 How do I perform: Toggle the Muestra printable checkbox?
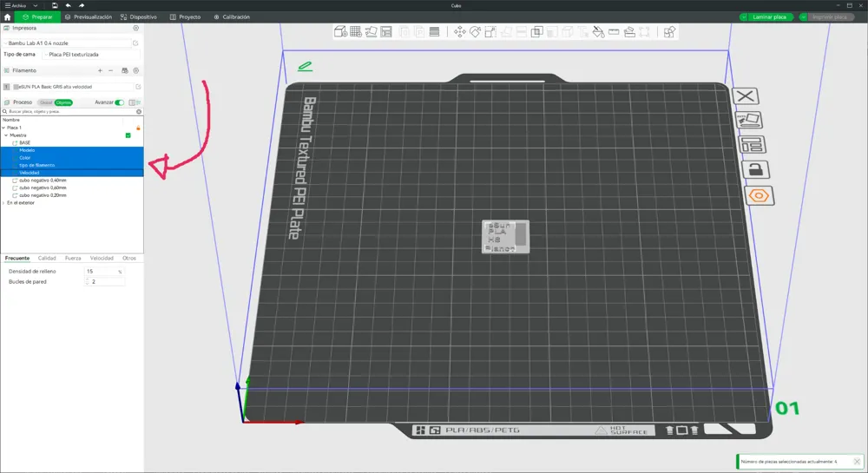point(128,135)
